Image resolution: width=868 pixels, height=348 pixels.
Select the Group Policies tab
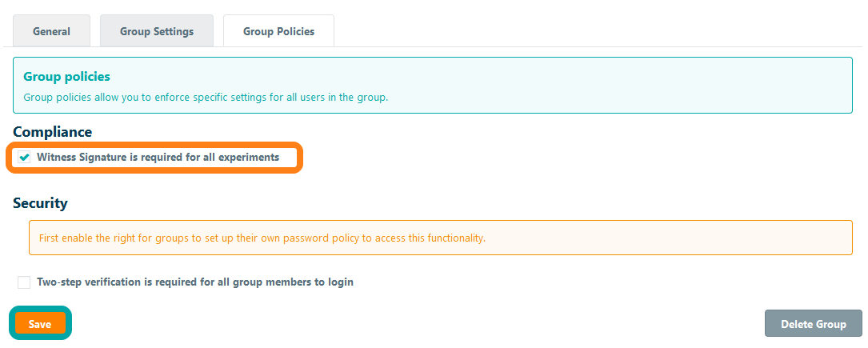(x=278, y=32)
